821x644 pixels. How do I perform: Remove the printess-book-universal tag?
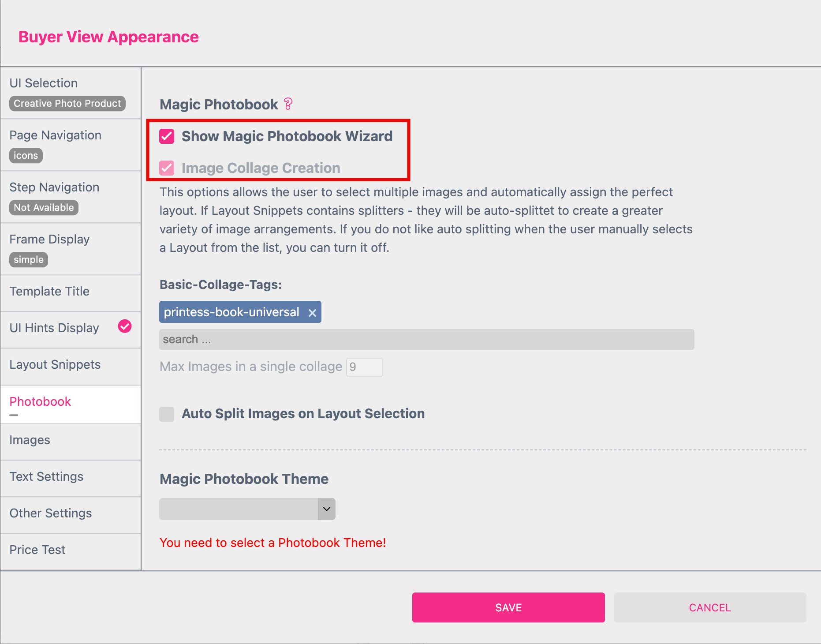coord(312,313)
